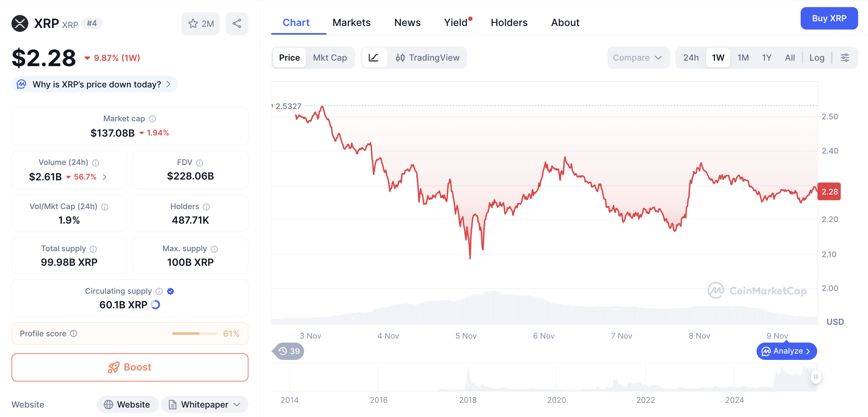This screenshot has width=868, height=417.
Task: Switch to the Markets tab
Action: click(x=351, y=22)
